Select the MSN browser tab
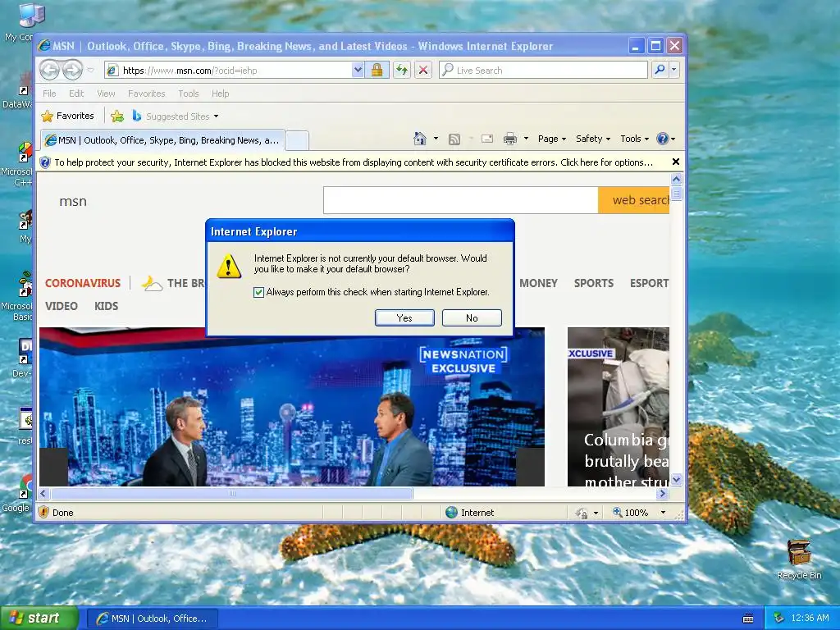840x630 pixels. (162, 140)
